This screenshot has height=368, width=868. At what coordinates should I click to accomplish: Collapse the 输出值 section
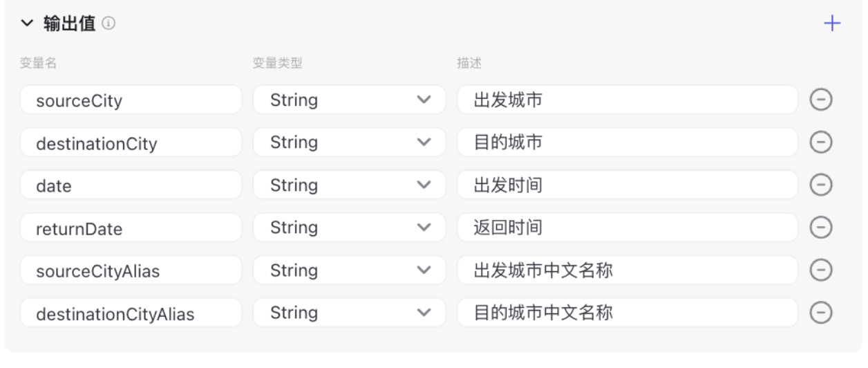click(x=26, y=24)
